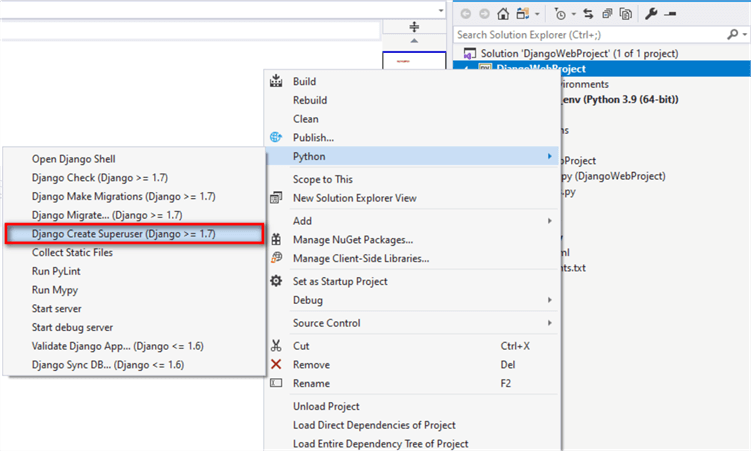Image resolution: width=751 pixels, height=451 pixels.
Task: Click the Rename icon in context menu
Action: 276,383
